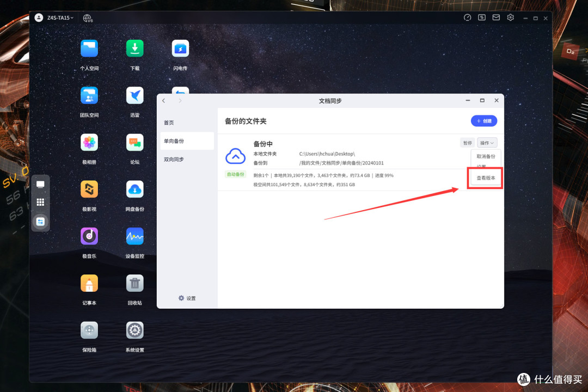The width and height of the screenshot is (588, 392).
Task: Click the sync app icon in left dock
Action: pyautogui.click(x=40, y=222)
